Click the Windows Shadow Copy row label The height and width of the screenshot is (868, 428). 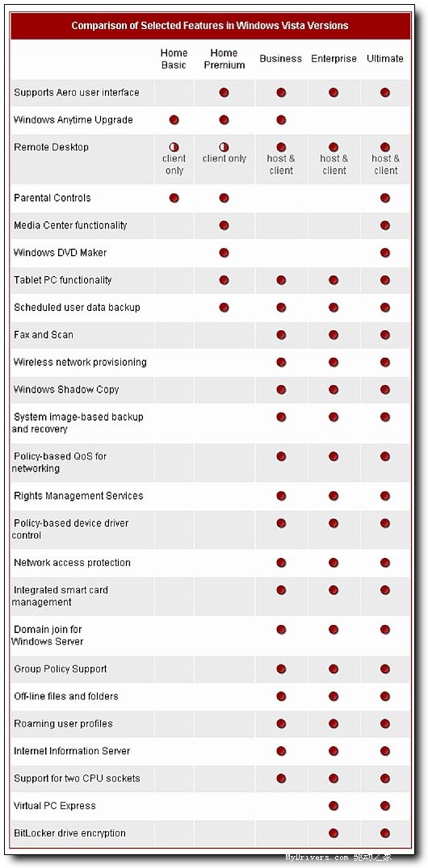point(66,390)
